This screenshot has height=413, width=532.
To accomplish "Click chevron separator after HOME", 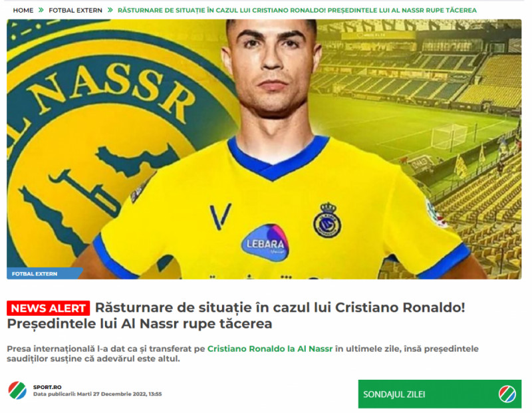I will (x=41, y=10).
